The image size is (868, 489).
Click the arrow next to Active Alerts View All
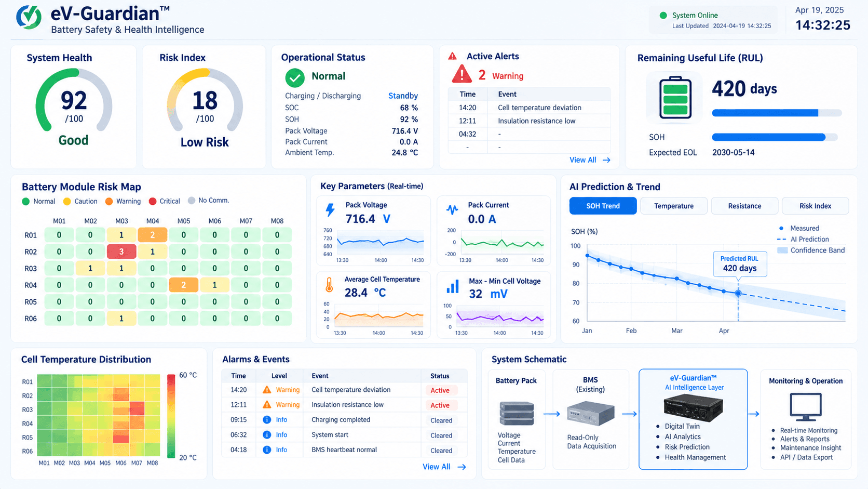[606, 160]
